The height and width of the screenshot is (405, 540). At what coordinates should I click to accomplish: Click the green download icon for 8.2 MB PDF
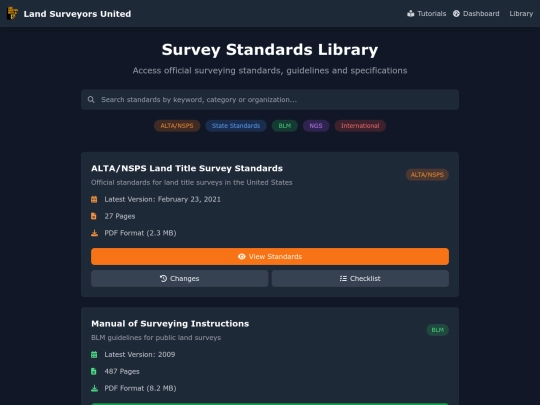coord(94,388)
